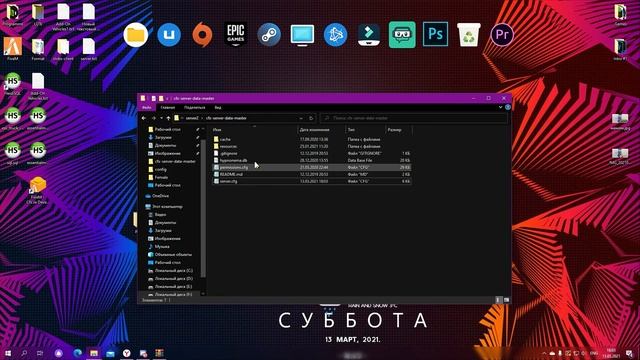Go back in File Explorer

pyautogui.click(x=144, y=118)
